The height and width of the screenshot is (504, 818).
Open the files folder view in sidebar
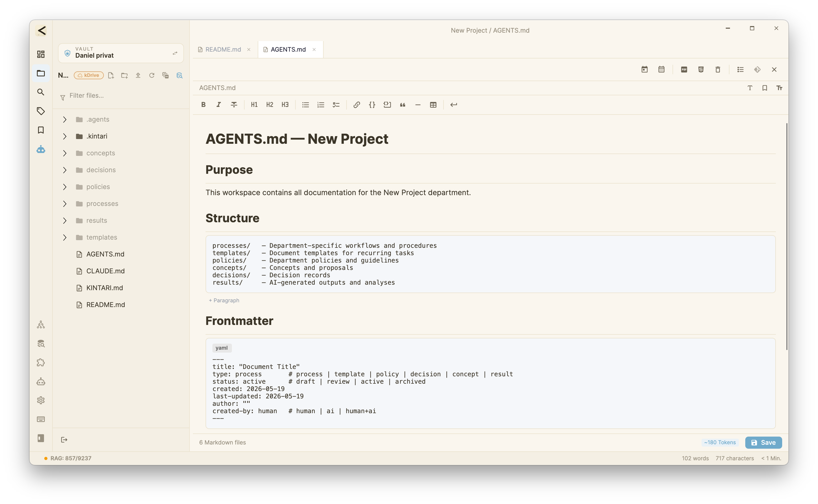click(41, 73)
